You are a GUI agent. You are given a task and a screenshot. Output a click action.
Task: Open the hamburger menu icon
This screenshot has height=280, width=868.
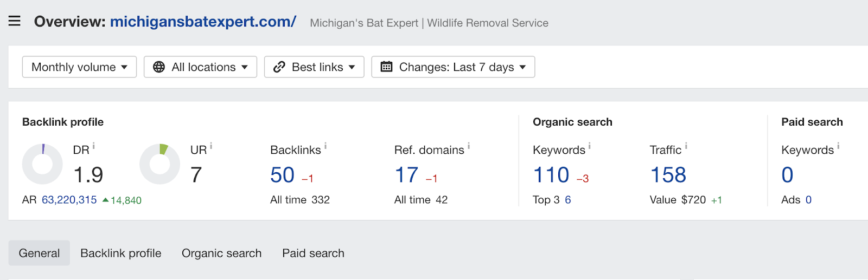pyautogui.click(x=15, y=21)
